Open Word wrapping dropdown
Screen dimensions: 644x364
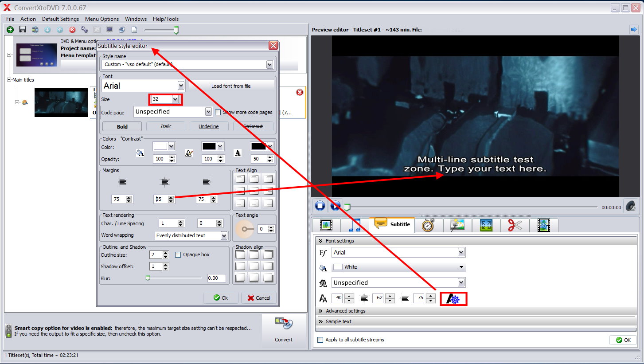[x=224, y=235]
